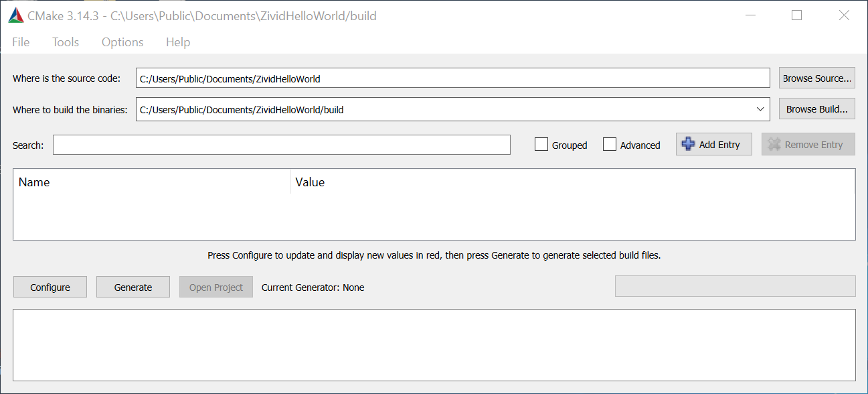
Task: Focus the Search input field
Action: coord(282,145)
